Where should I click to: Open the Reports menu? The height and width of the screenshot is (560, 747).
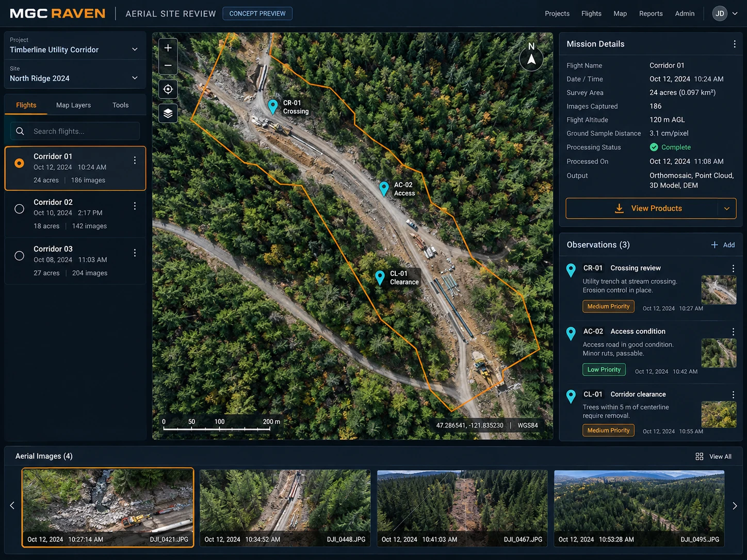651,13
